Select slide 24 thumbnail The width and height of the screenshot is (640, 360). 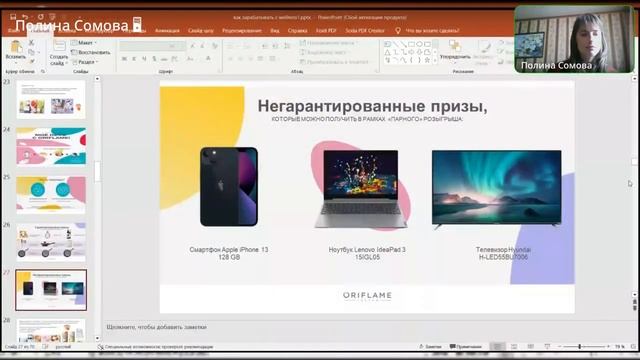(x=51, y=147)
